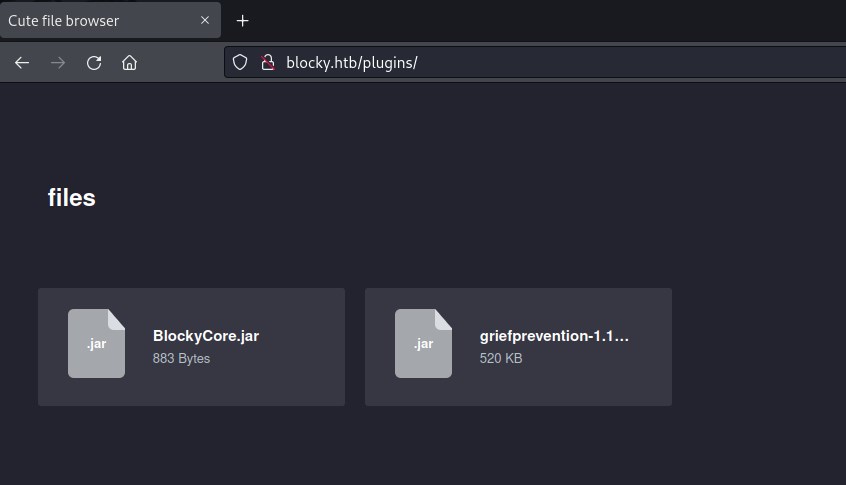Download BlockyCore.jar via its filename

tap(206, 336)
